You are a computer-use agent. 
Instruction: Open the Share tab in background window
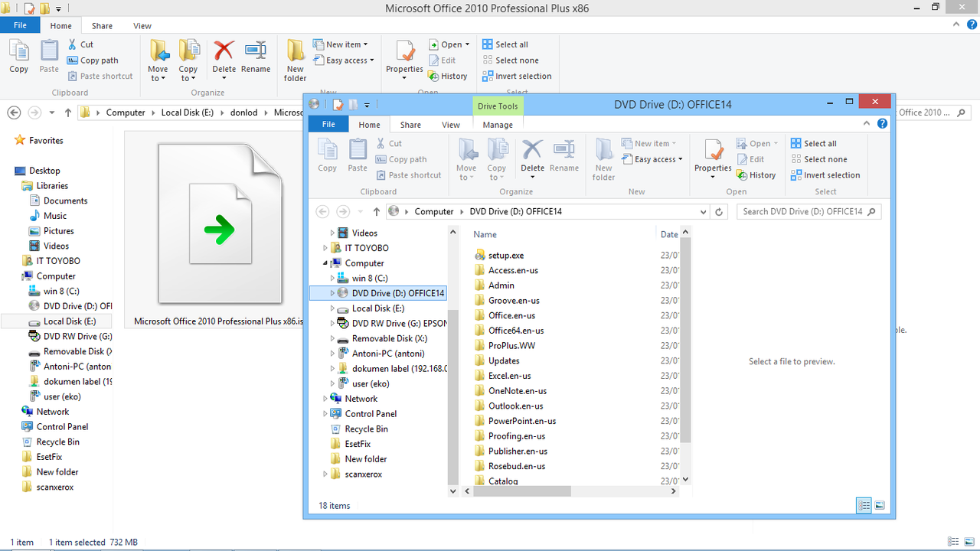[102, 25]
